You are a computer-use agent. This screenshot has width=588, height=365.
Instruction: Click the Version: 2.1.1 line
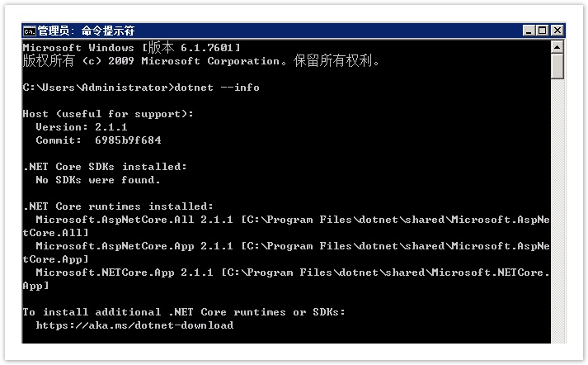[x=82, y=127]
